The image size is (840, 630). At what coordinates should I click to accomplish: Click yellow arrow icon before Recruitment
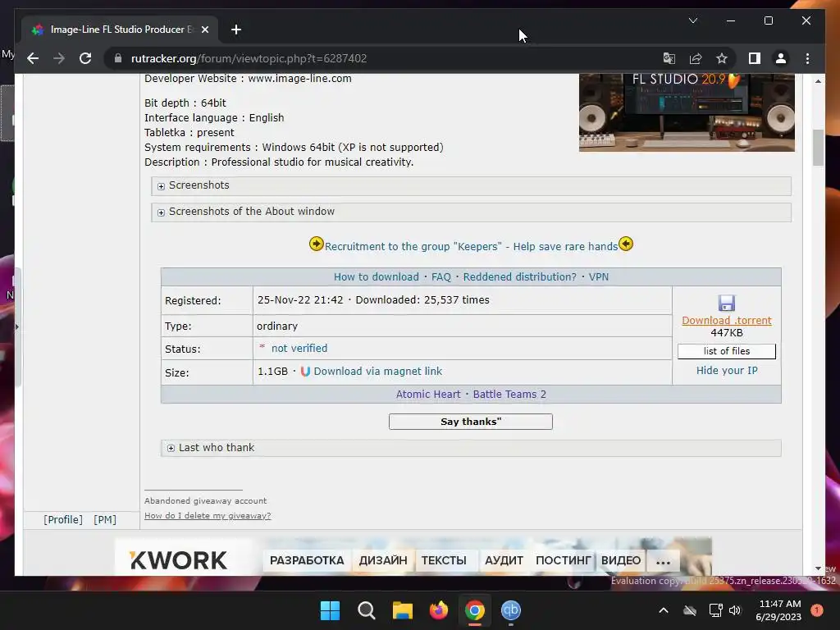click(x=316, y=244)
